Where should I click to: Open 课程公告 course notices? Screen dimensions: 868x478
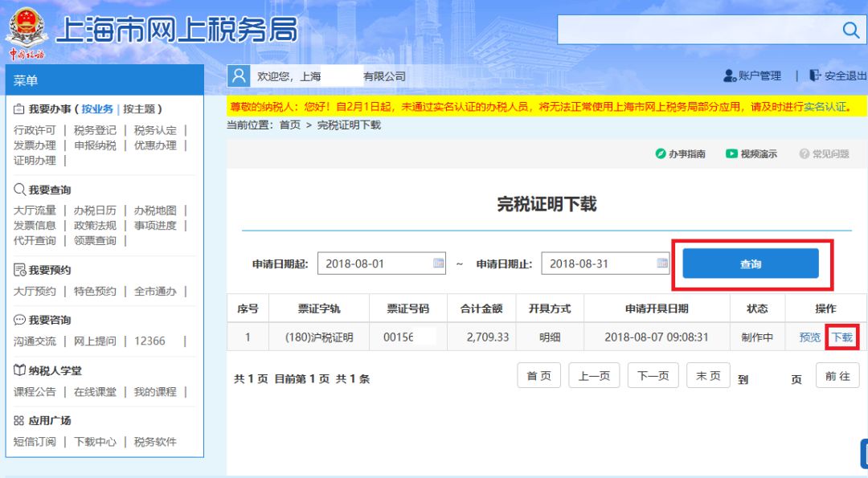point(35,392)
